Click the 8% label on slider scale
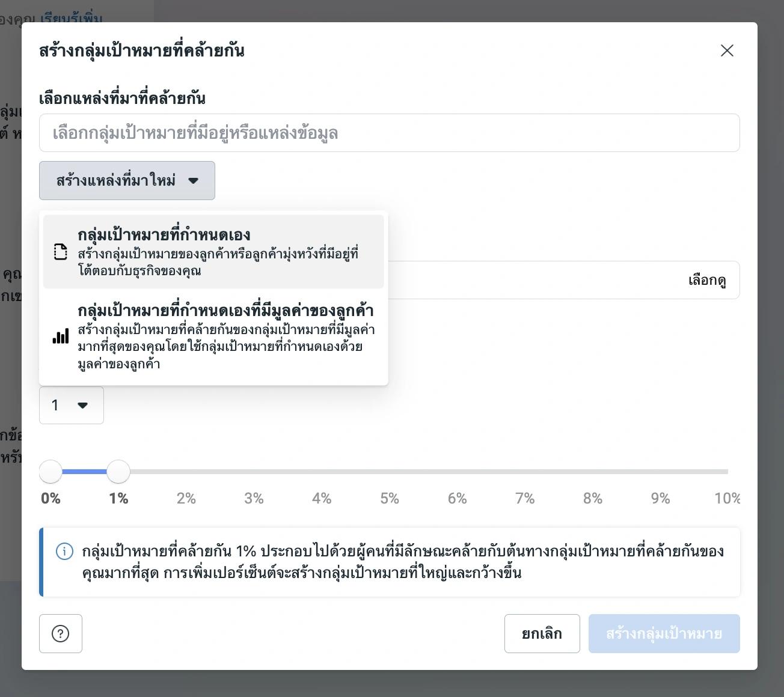 (x=592, y=498)
